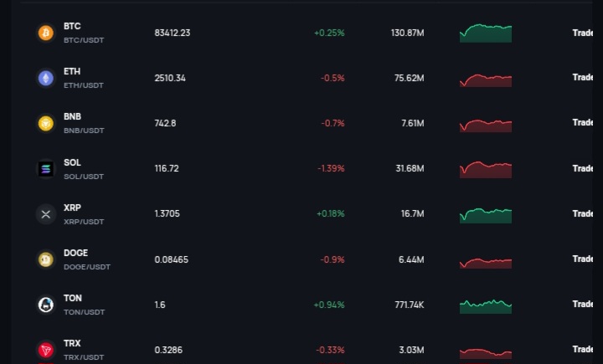Click the Ethereum coin icon
Screen dimensions: 603x364
point(46,78)
